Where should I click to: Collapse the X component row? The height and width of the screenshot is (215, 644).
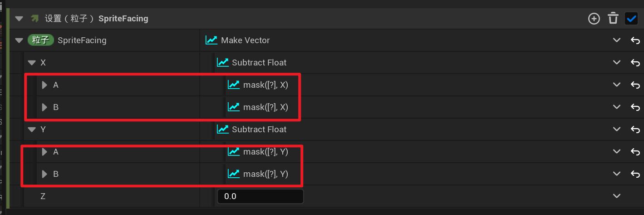coord(31,63)
